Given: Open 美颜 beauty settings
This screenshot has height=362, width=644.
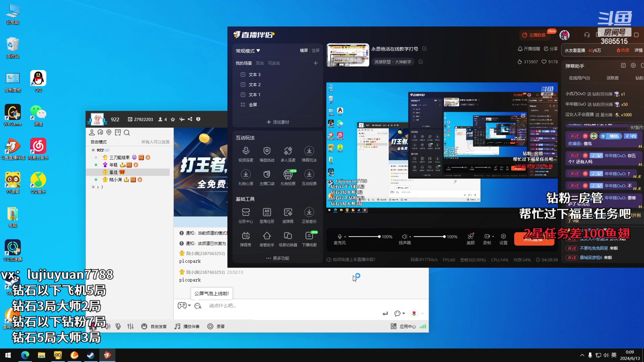Looking at the screenshot, I should click(x=471, y=239).
